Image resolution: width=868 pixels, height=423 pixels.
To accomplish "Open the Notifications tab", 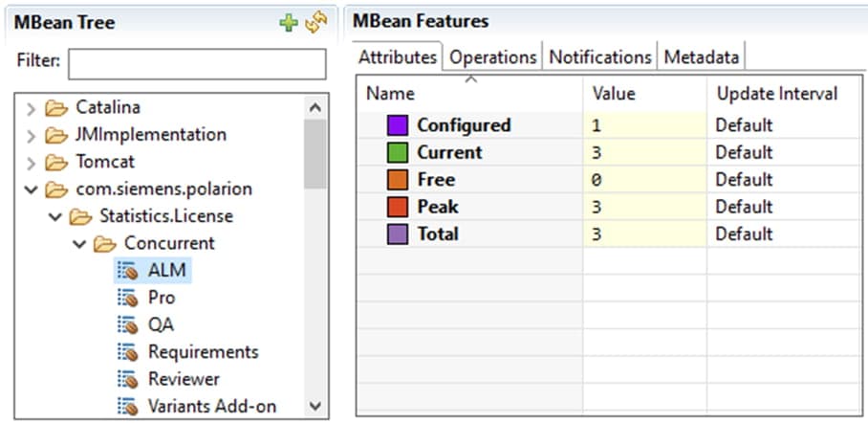I will (x=600, y=57).
